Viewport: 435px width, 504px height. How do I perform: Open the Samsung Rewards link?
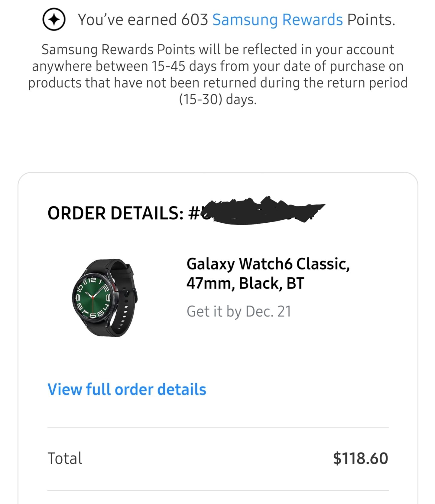278,20
